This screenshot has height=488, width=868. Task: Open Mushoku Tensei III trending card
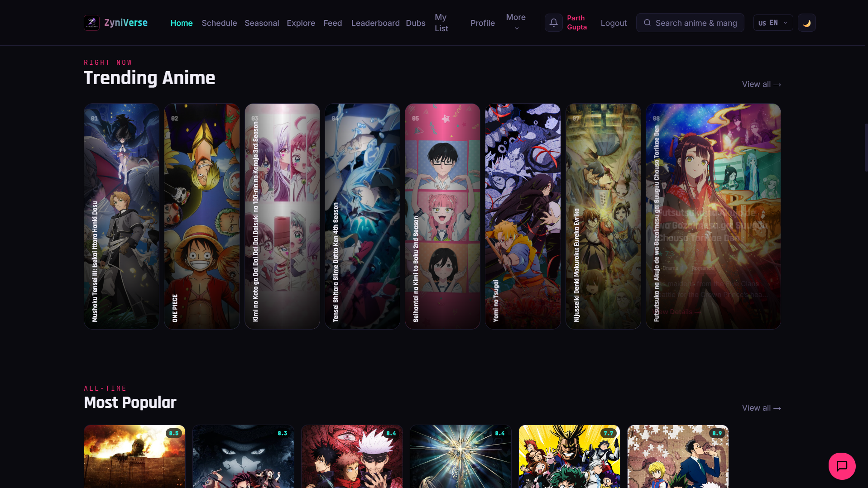pos(121,216)
